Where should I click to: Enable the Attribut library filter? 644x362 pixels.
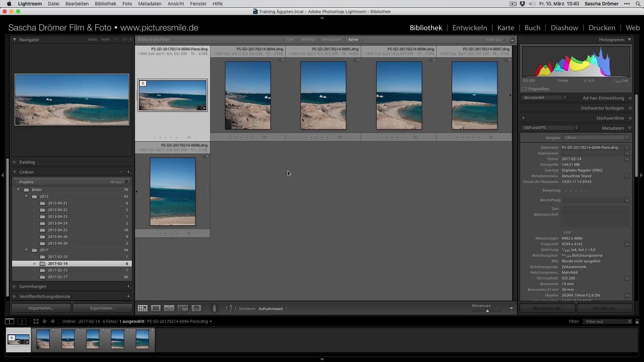click(308, 40)
